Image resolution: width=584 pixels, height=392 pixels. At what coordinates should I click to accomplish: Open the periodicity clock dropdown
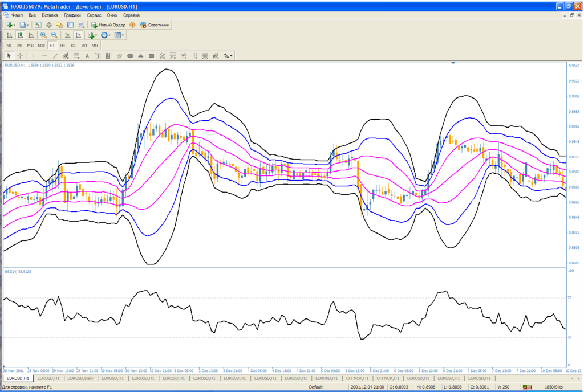click(106, 35)
